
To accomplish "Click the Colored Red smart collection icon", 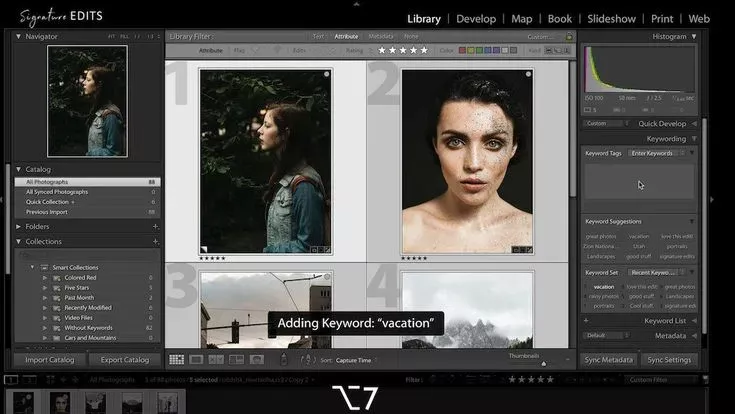I will 57,278.
